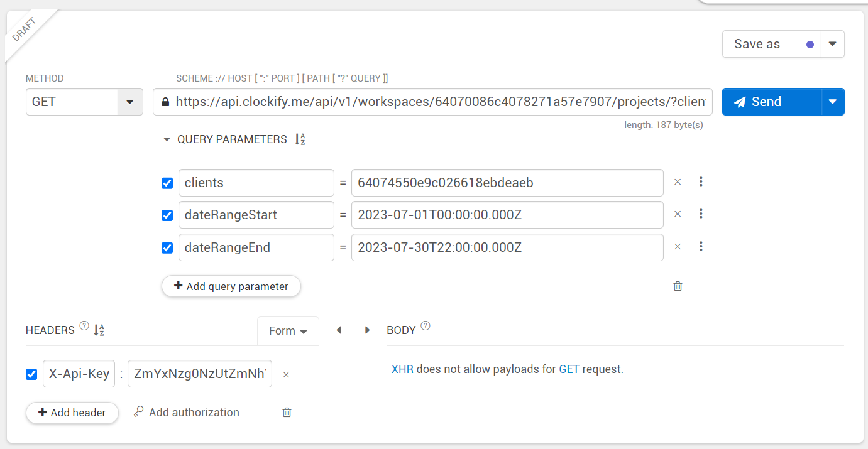Open the Send button dropdown
Image resolution: width=868 pixels, height=449 pixels.
tap(832, 101)
